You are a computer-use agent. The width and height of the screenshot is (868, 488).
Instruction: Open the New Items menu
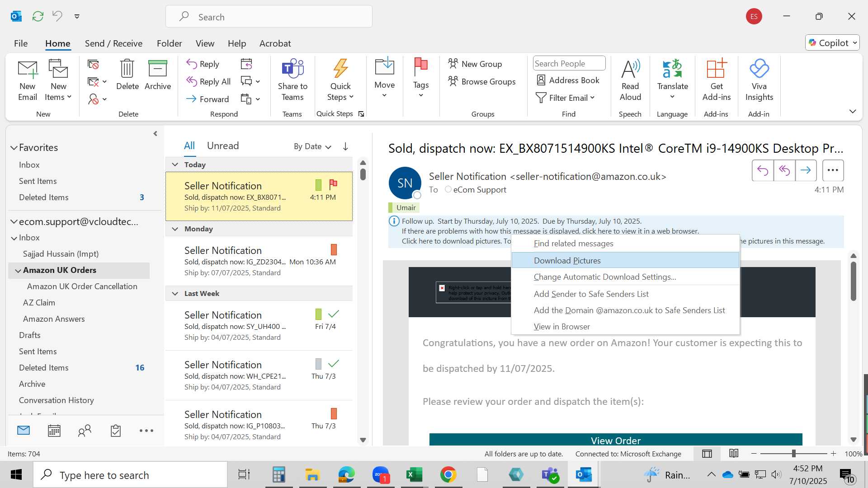[58, 80]
